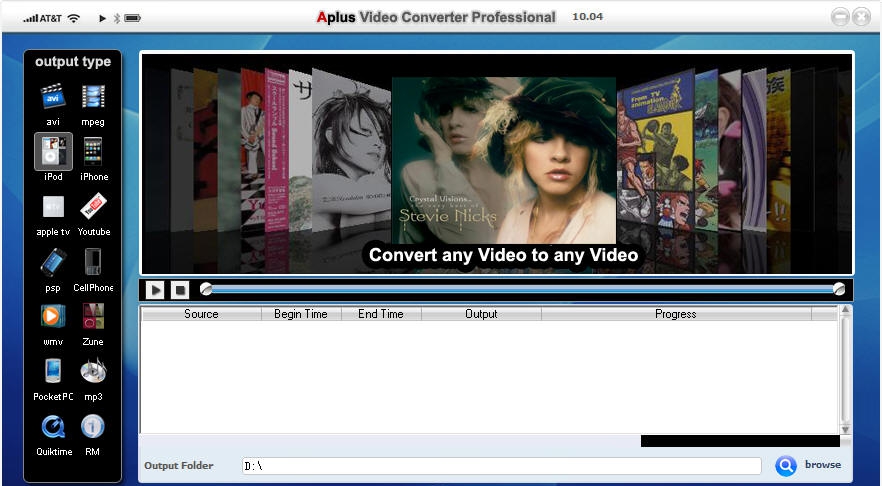
Task: Select the Quiktime output icon
Action: click(x=53, y=427)
